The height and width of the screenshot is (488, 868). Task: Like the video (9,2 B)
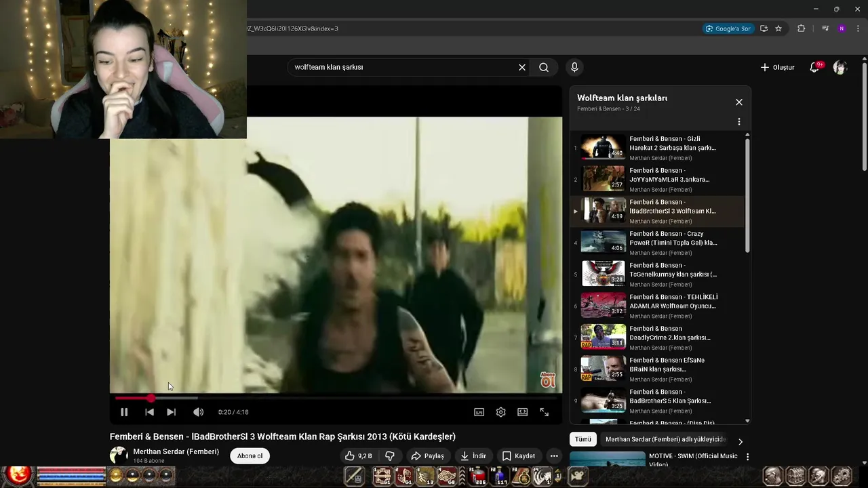pos(358,456)
